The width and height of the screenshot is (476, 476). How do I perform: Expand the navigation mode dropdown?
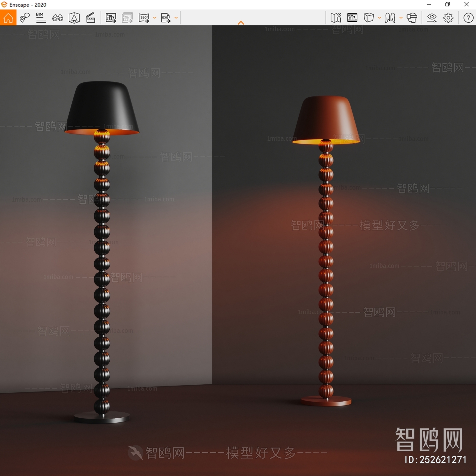click(401, 18)
